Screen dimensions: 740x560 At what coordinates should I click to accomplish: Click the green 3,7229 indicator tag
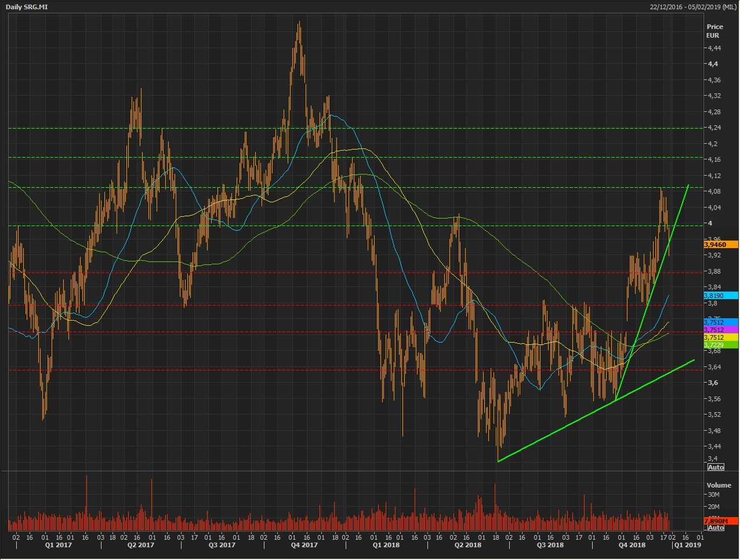pos(720,345)
